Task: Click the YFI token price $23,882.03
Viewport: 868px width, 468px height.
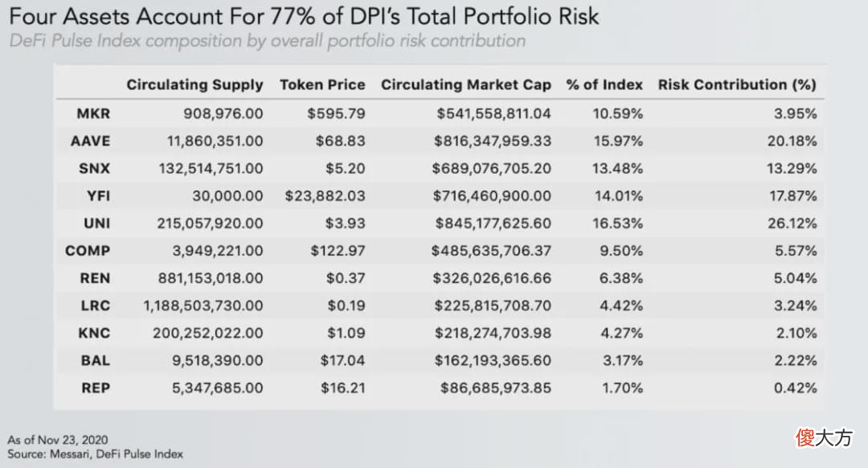Action: point(325,196)
